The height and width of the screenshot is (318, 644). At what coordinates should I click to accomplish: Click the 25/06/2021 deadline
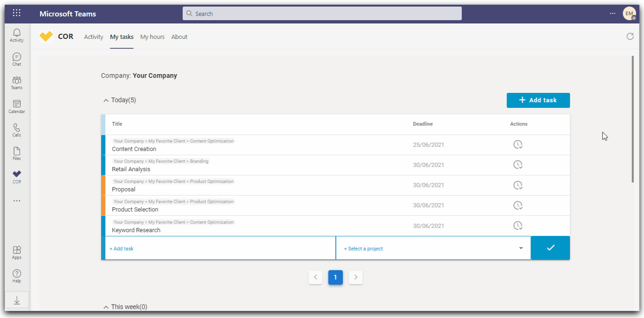click(429, 144)
